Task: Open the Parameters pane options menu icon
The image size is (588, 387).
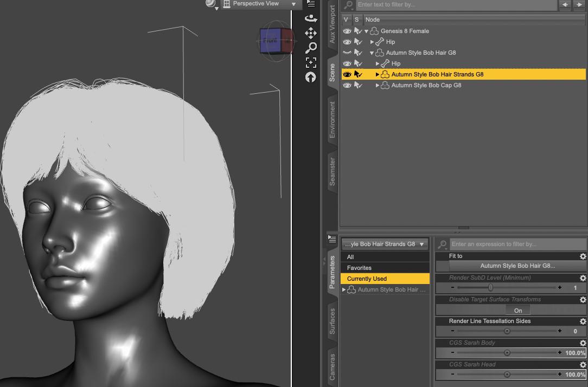Action: pos(332,238)
